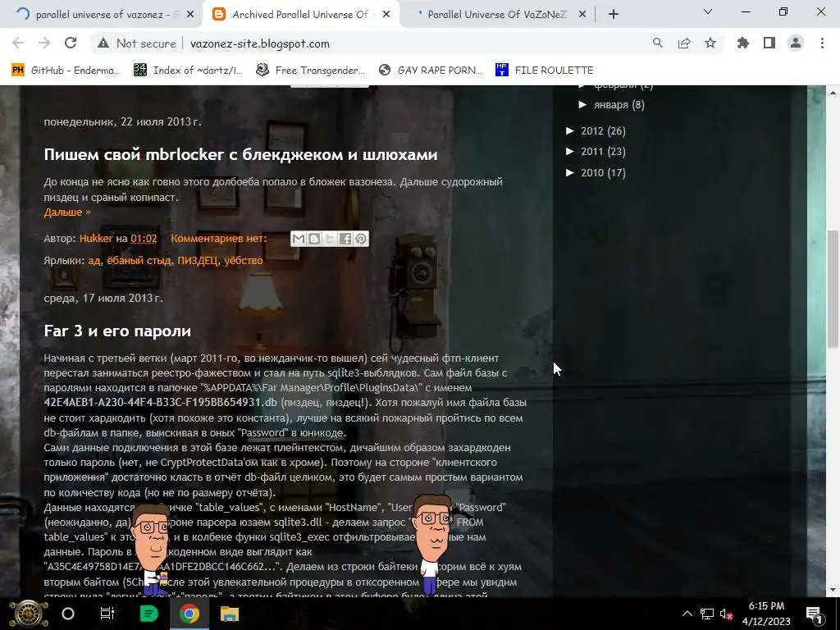Open the Комментариев нет comments link
The image size is (840, 630).
coord(218,239)
